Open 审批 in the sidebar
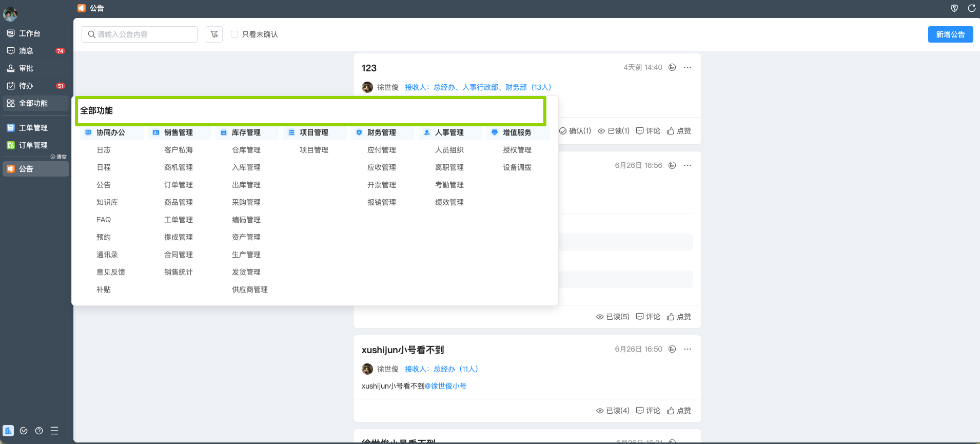The image size is (980, 444). pyautogui.click(x=36, y=68)
